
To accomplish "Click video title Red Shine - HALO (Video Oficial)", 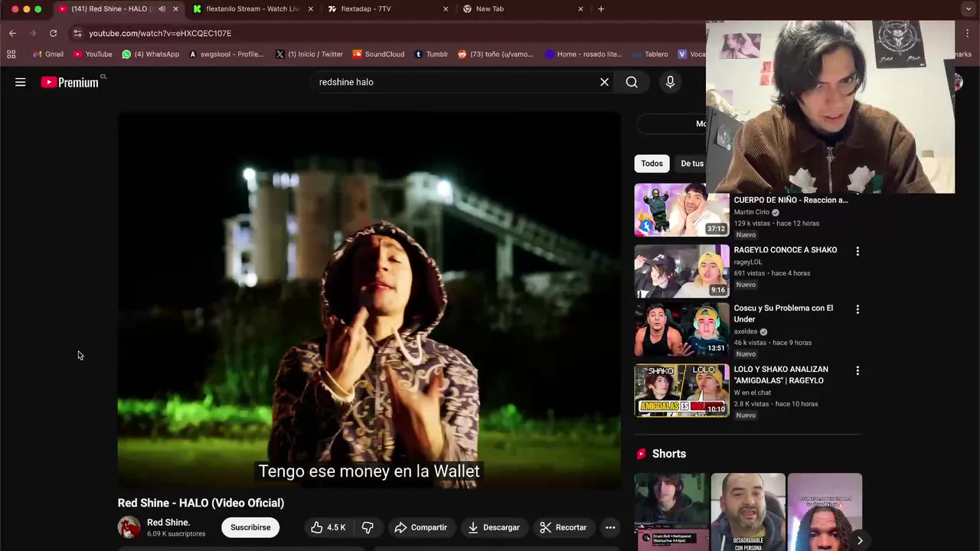I will click(x=201, y=503).
